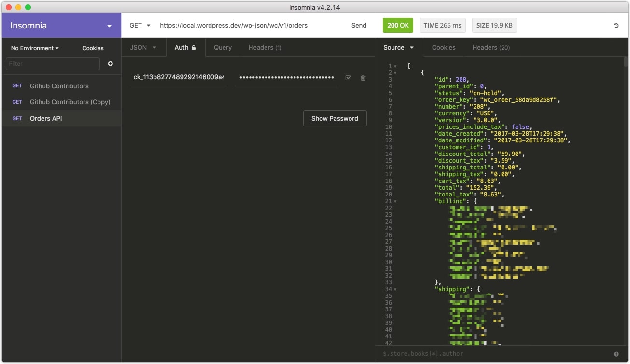Collapse the object at line 2
The height and width of the screenshot is (364, 630).
pos(395,73)
